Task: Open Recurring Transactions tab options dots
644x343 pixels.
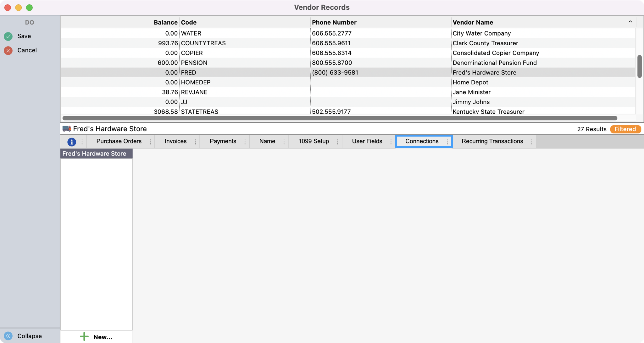Action: [532, 142]
